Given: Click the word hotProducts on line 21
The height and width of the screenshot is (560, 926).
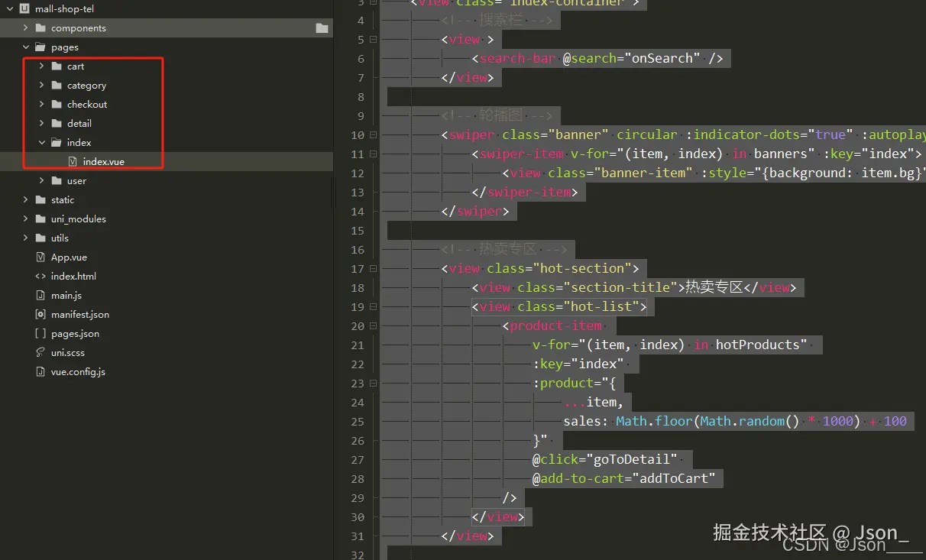Looking at the screenshot, I should tap(757, 345).
